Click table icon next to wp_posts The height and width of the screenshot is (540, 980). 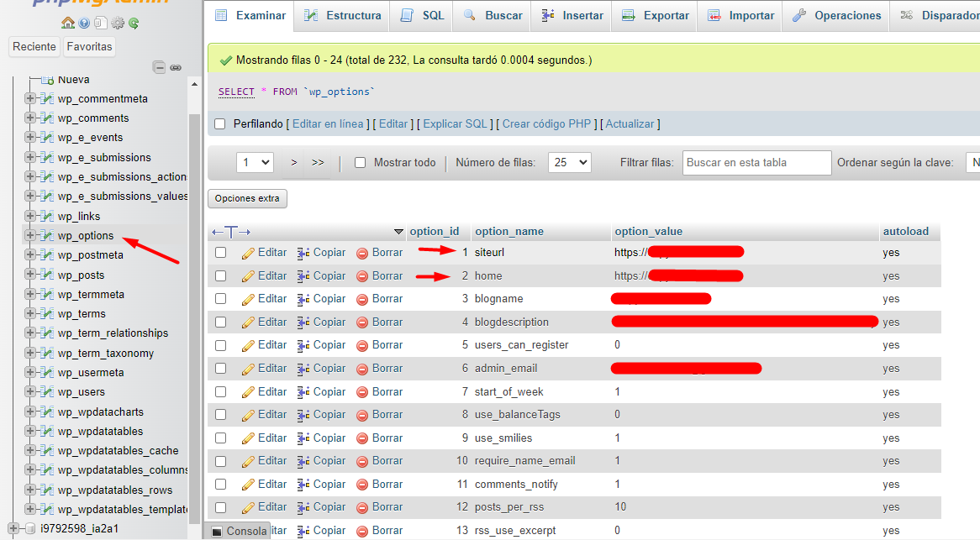pyautogui.click(x=47, y=275)
